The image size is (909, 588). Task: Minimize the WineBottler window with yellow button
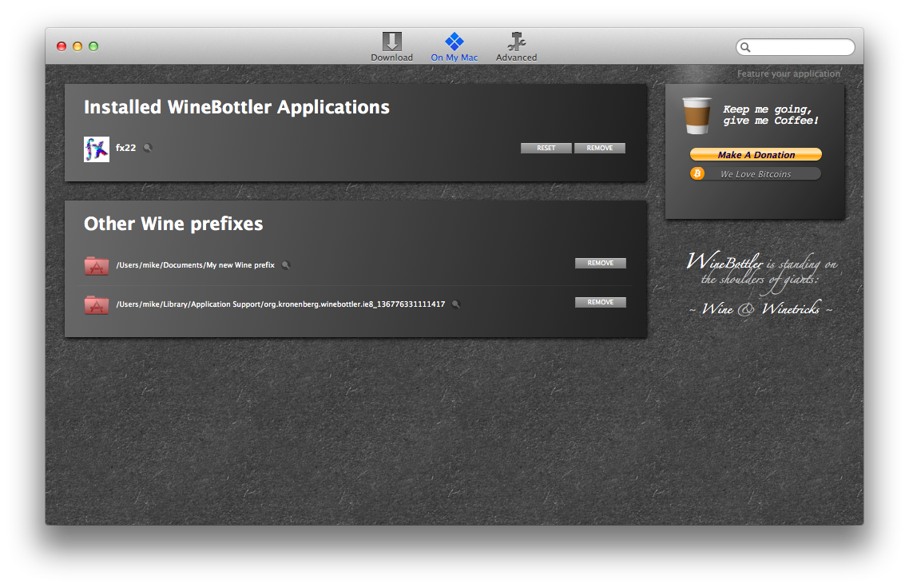(x=77, y=46)
